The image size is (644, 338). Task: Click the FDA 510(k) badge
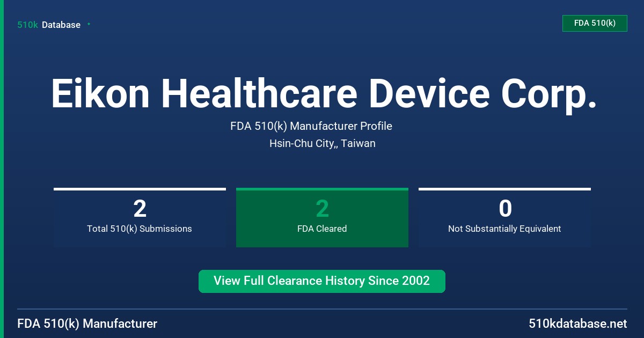pyautogui.click(x=595, y=23)
